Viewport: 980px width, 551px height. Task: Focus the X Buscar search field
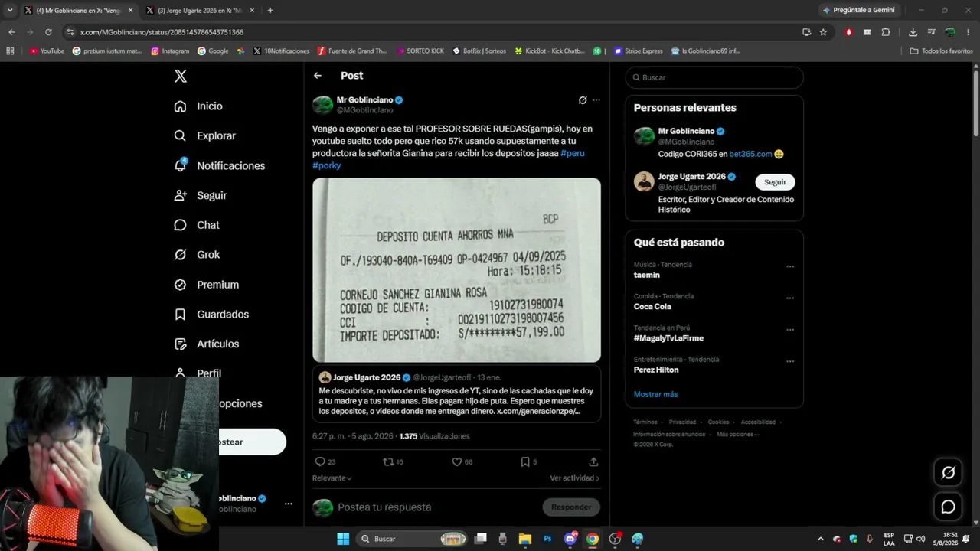[714, 77]
